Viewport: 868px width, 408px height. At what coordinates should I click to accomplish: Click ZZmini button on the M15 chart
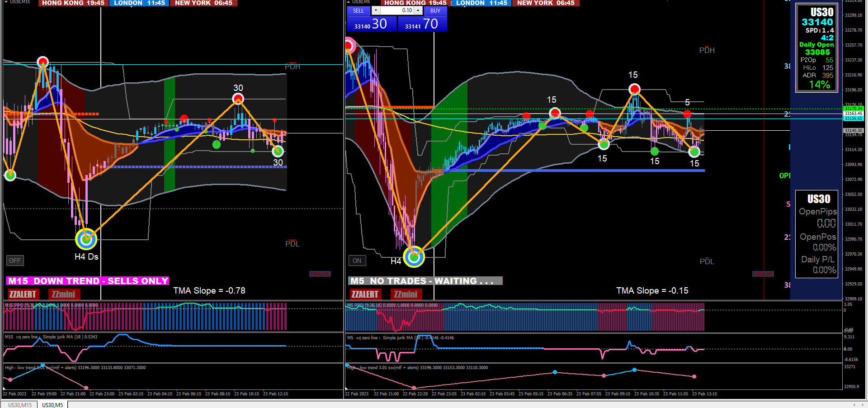coord(64,294)
